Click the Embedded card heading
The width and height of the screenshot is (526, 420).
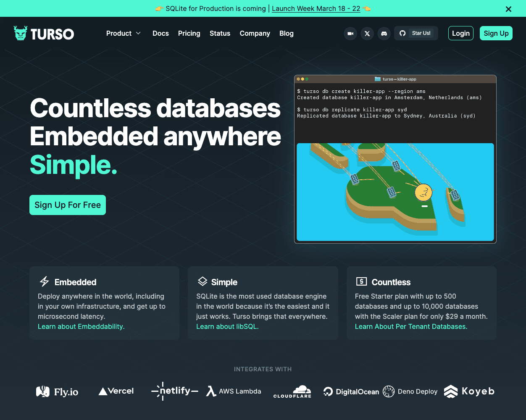coord(76,282)
